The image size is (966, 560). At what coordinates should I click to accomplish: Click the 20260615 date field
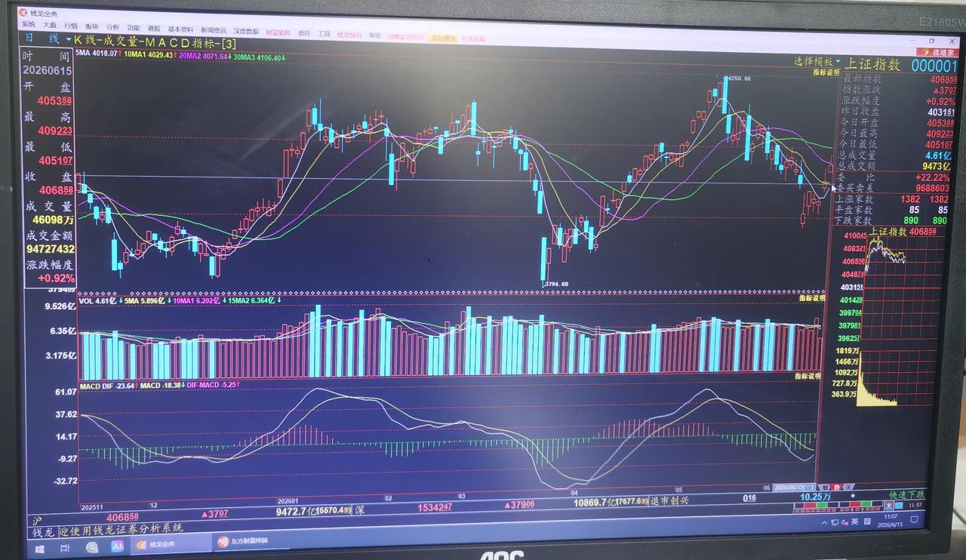[x=46, y=70]
